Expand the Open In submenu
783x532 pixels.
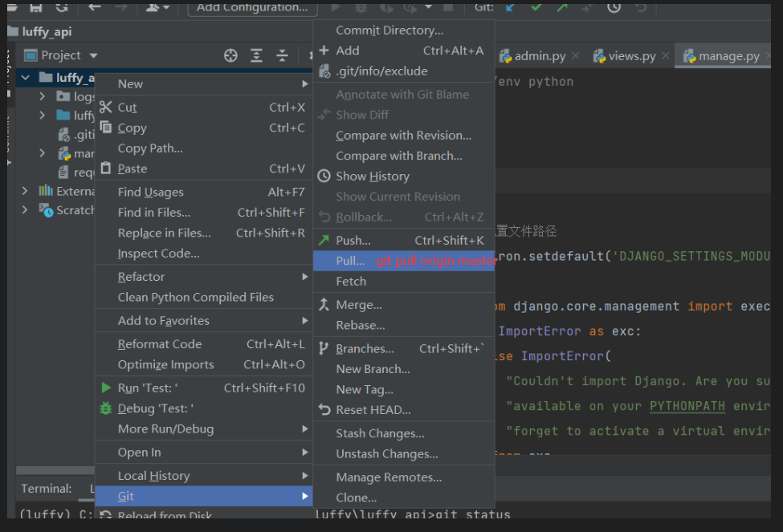point(203,453)
